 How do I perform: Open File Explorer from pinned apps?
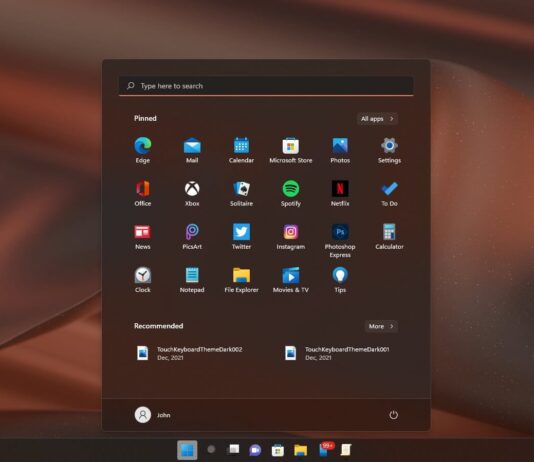241,280
